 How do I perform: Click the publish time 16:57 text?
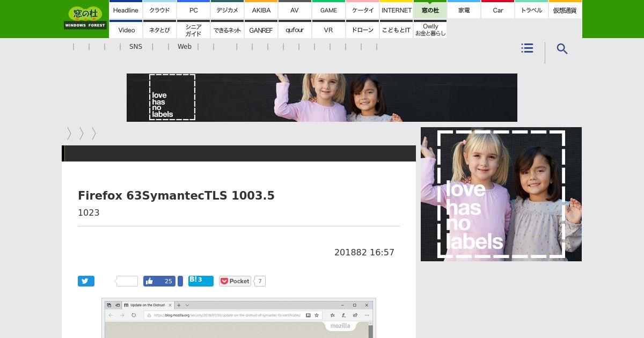click(382, 252)
